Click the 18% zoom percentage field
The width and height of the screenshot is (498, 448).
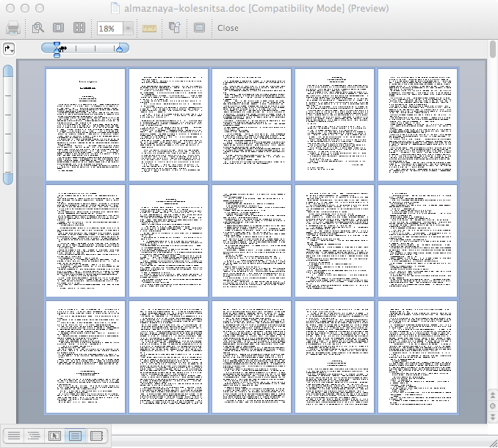click(x=109, y=28)
